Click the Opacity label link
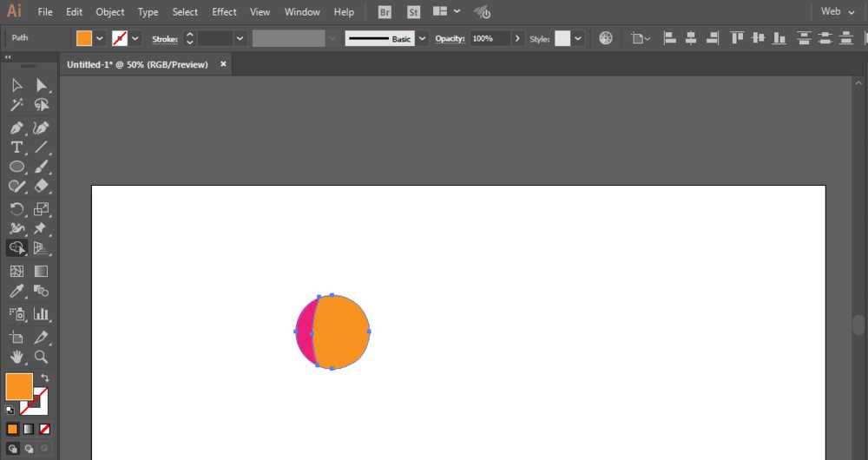 pyautogui.click(x=450, y=39)
